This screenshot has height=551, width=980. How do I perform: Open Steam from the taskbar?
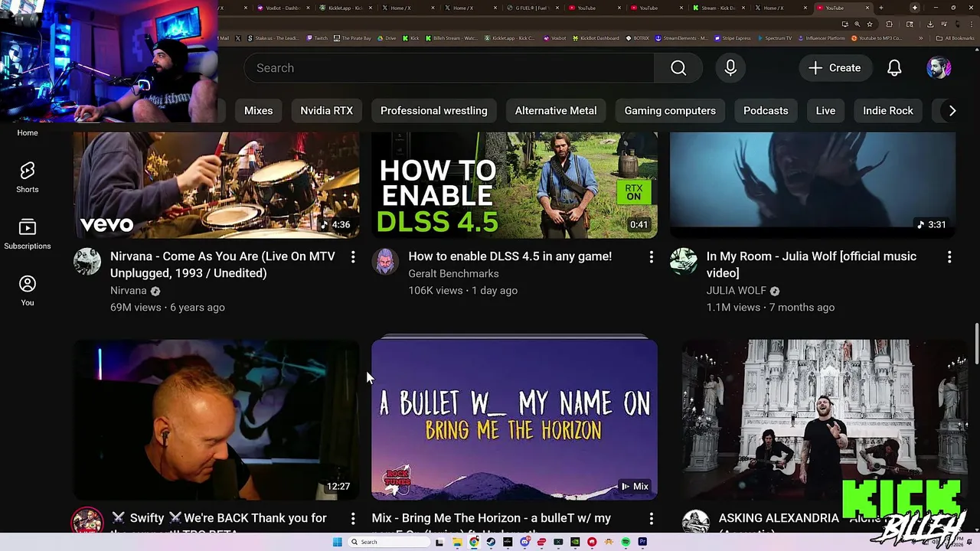coord(491,542)
